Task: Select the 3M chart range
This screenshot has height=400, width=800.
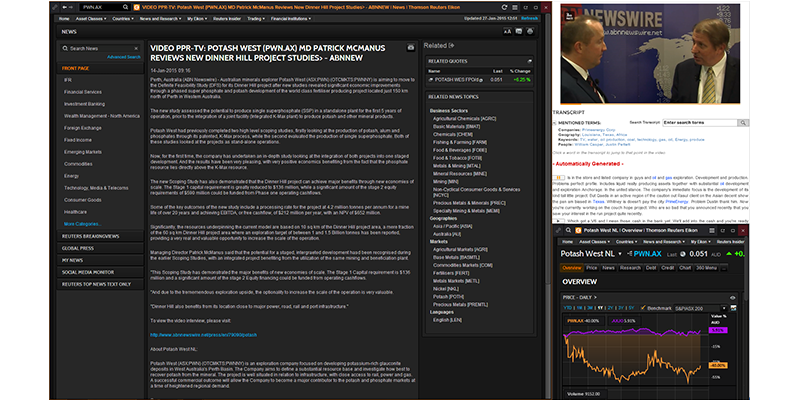Action: [x=590, y=308]
